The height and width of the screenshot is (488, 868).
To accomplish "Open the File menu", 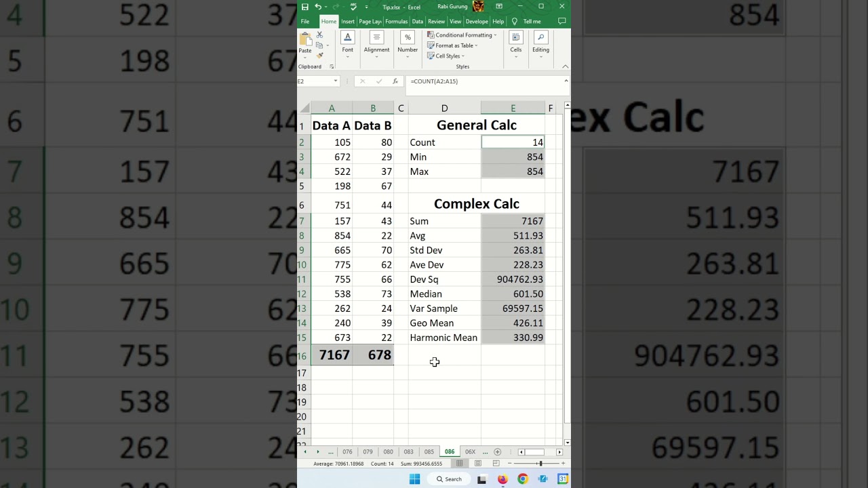I will point(305,22).
